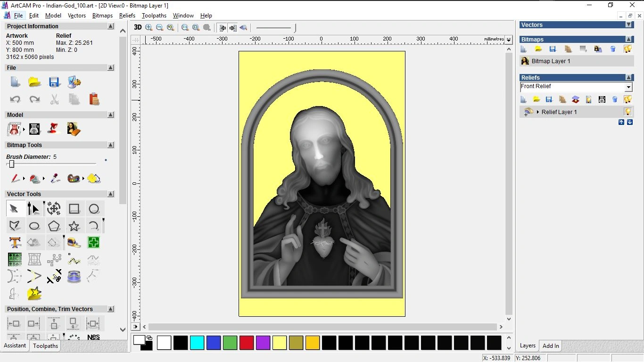
Task: Click the Save file floppy icon
Action: [x=54, y=82]
